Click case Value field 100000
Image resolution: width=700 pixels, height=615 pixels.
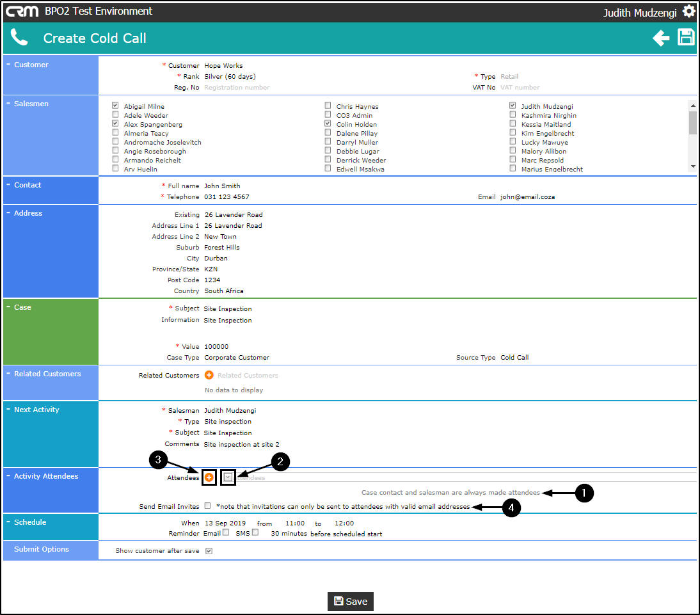[x=216, y=347]
